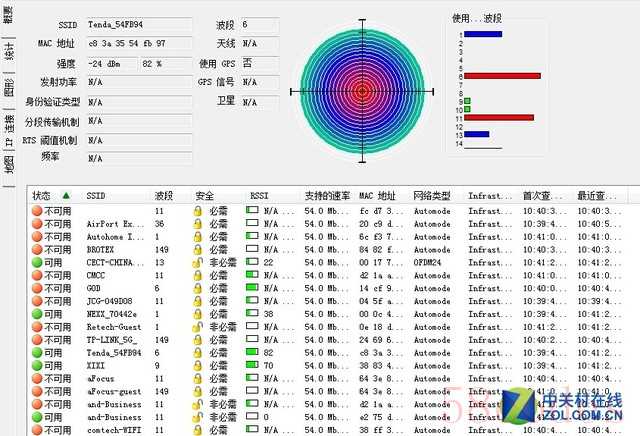The image size is (640, 436).
Task: Open the IP 连接 side tab
Action: pyautogui.click(x=8, y=130)
